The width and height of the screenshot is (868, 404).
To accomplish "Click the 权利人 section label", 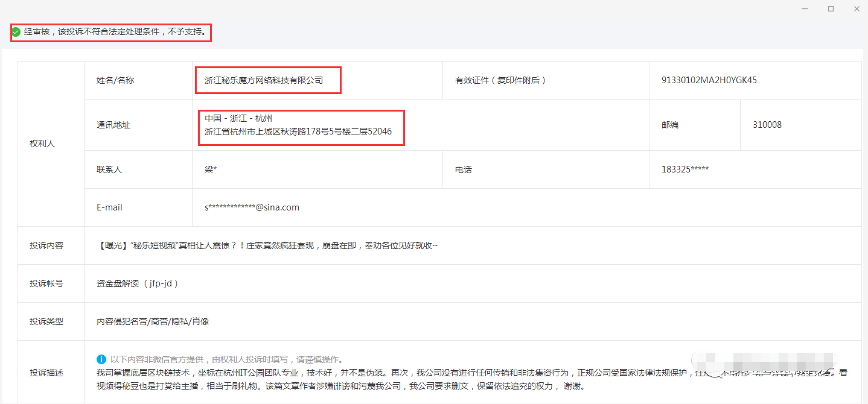I will tap(42, 144).
